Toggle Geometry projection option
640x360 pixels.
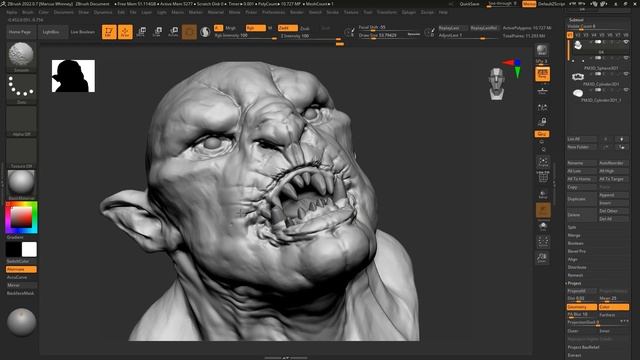pos(582,307)
